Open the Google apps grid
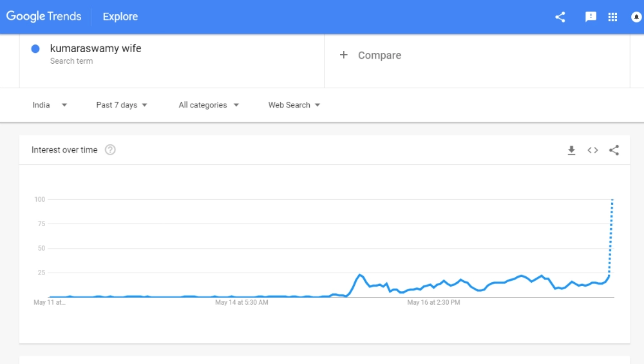Screen dimensions: 644x364 point(612,17)
